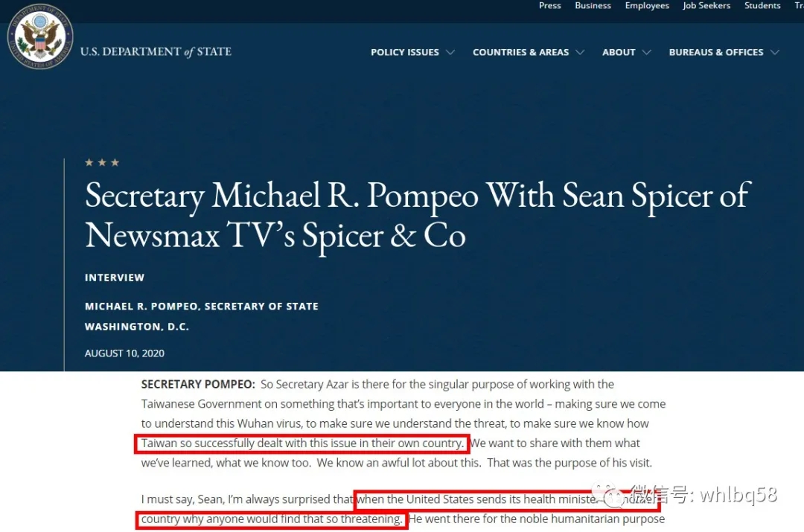Visit the Employees link
The width and height of the screenshot is (804, 532).
coord(647,6)
